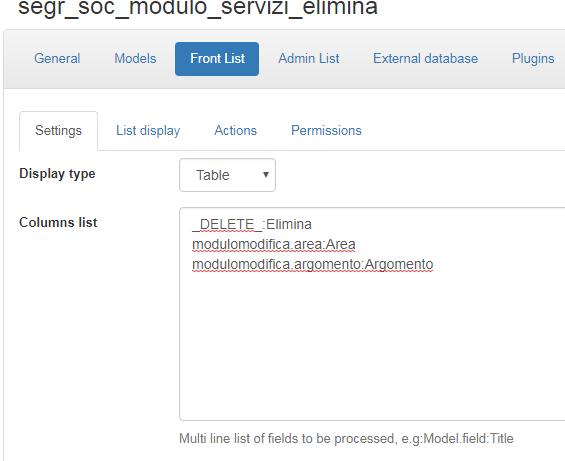Click the Columns list label

(x=58, y=222)
